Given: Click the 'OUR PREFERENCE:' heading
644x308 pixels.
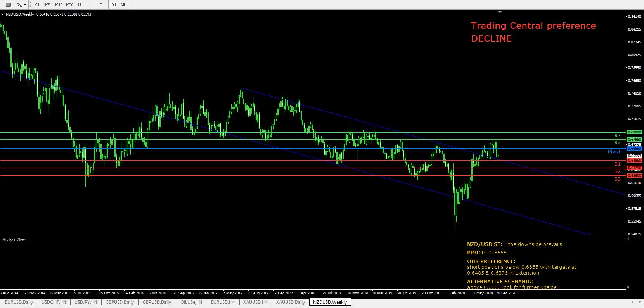Looking at the screenshot, I should [x=491, y=261].
